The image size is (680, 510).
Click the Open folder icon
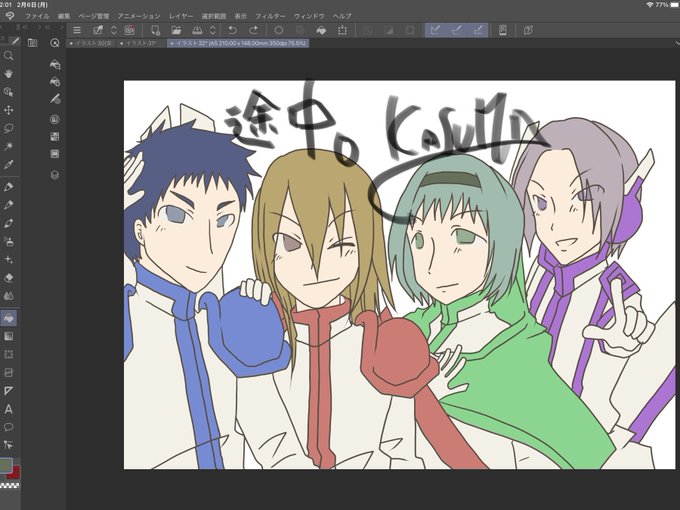tap(176, 30)
